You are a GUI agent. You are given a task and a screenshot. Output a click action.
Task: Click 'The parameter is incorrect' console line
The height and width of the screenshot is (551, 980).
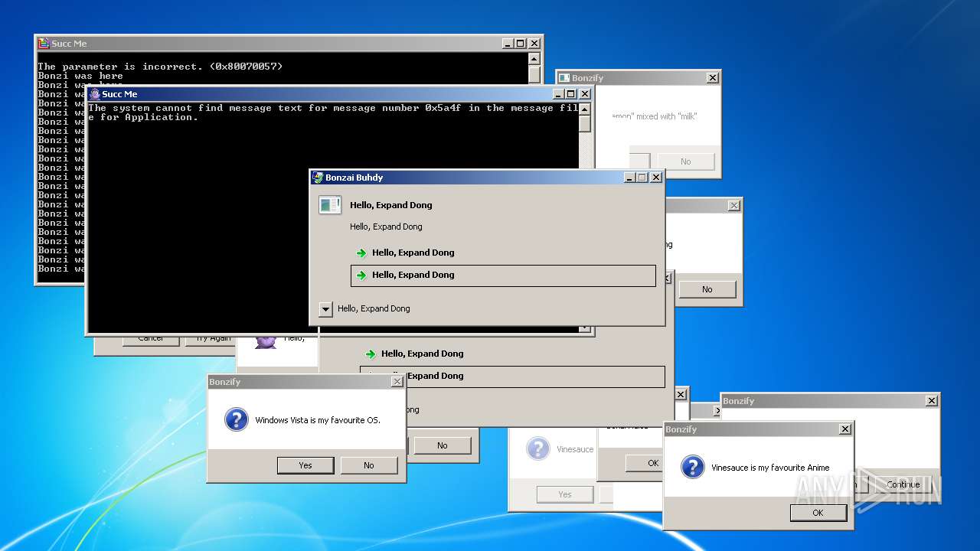(x=160, y=67)
